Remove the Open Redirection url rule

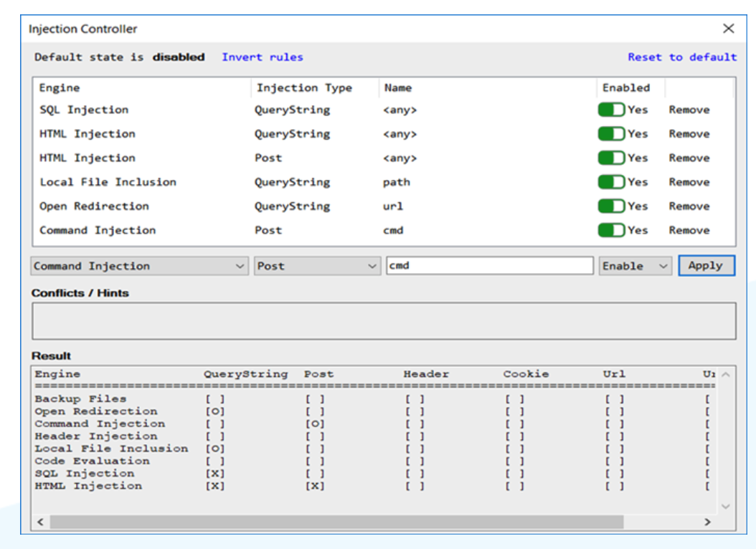(689, 206)
